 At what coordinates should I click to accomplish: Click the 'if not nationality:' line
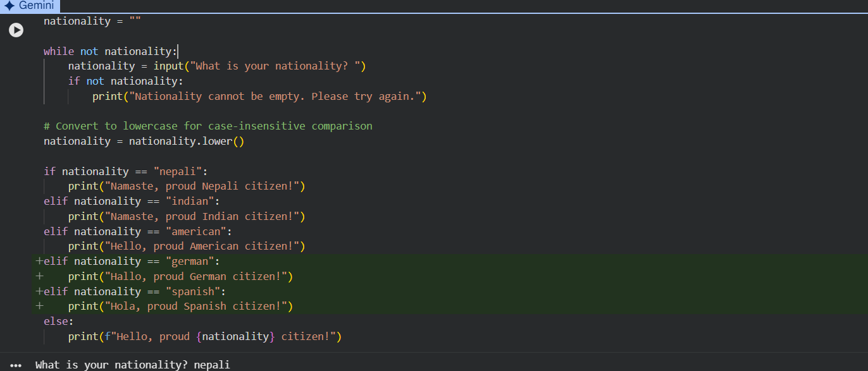[125, 81]
